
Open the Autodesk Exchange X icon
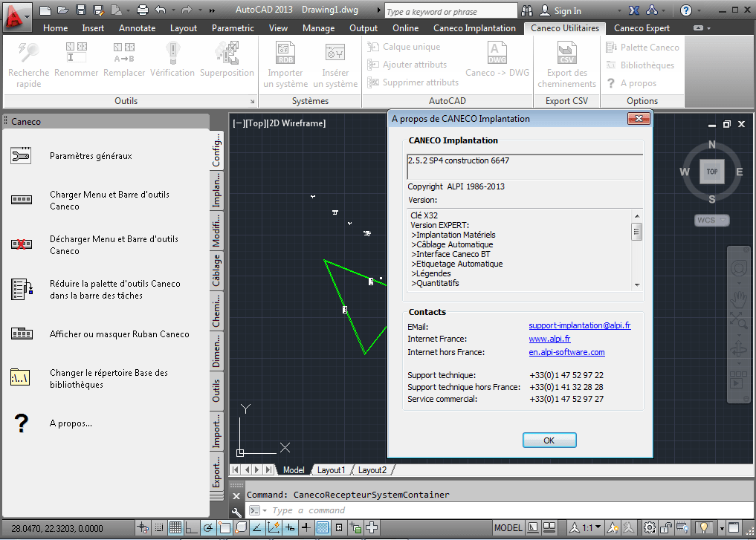(x=634, y=10)
